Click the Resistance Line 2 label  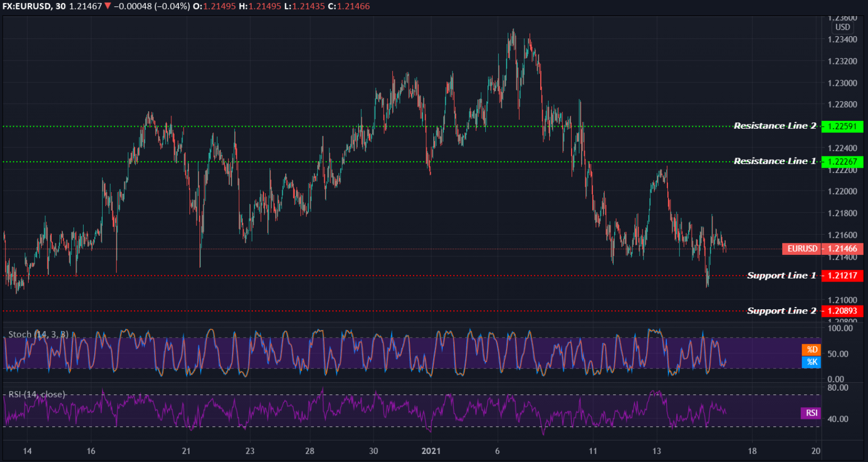775,126
